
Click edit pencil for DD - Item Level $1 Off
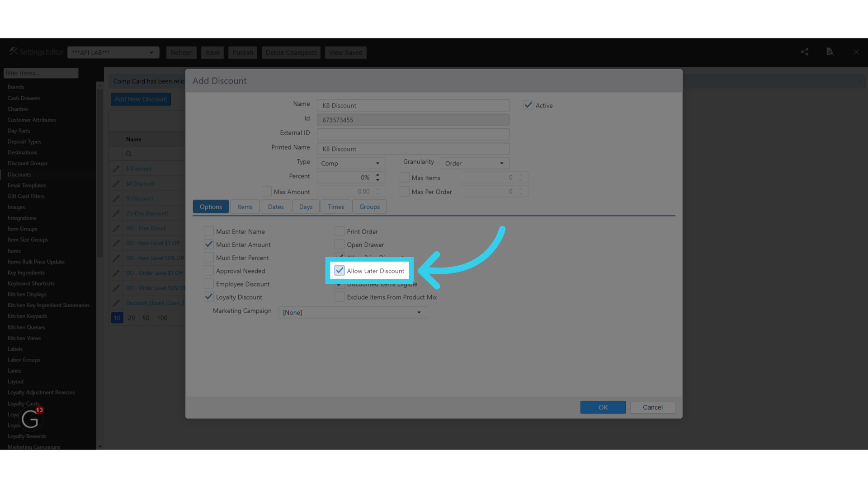pyautogui.click(x=116, y=243)
